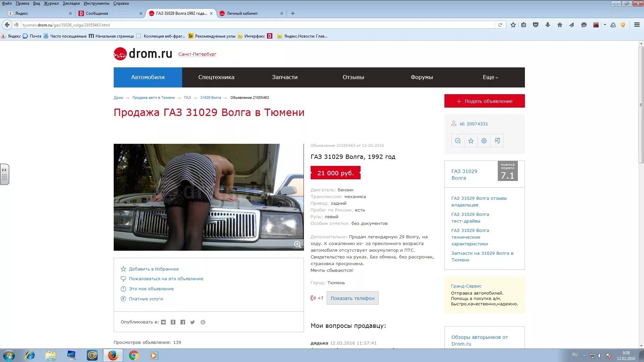Open the Firefox hamburger menu

coord(637,25)
